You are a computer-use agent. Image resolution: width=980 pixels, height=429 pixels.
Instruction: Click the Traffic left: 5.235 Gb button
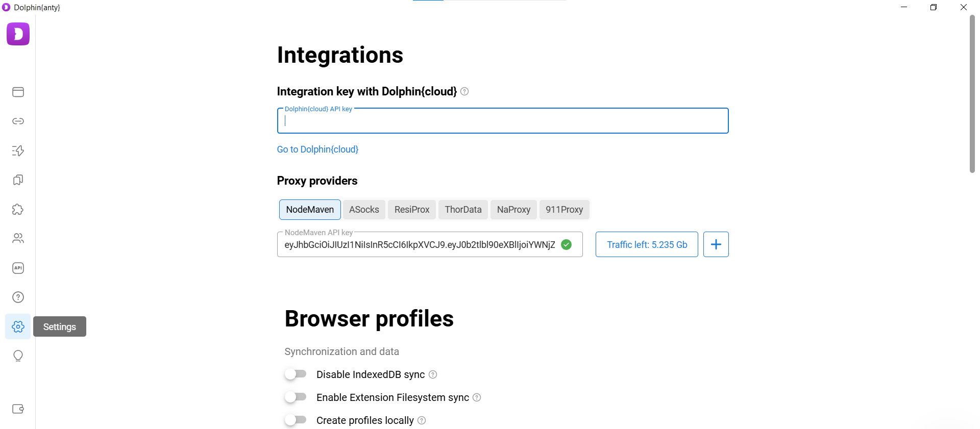coord(647,244)
